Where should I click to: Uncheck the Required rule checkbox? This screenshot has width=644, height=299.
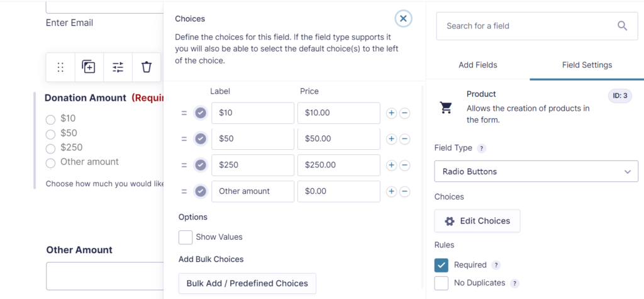(x=441, y=265)
